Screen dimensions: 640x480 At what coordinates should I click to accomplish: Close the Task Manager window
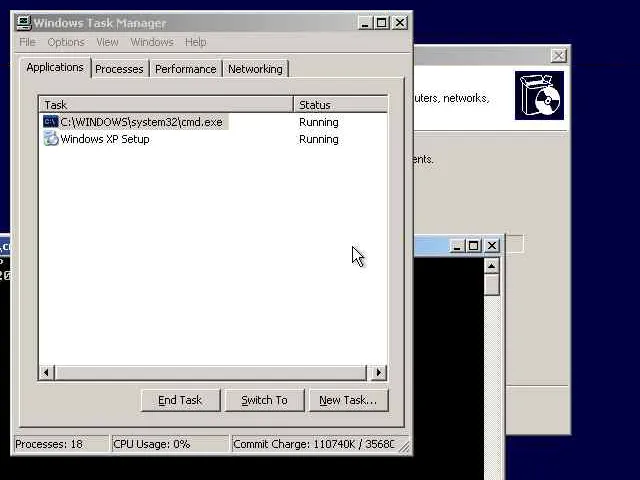pyautogui.click(x=400, y=23)
